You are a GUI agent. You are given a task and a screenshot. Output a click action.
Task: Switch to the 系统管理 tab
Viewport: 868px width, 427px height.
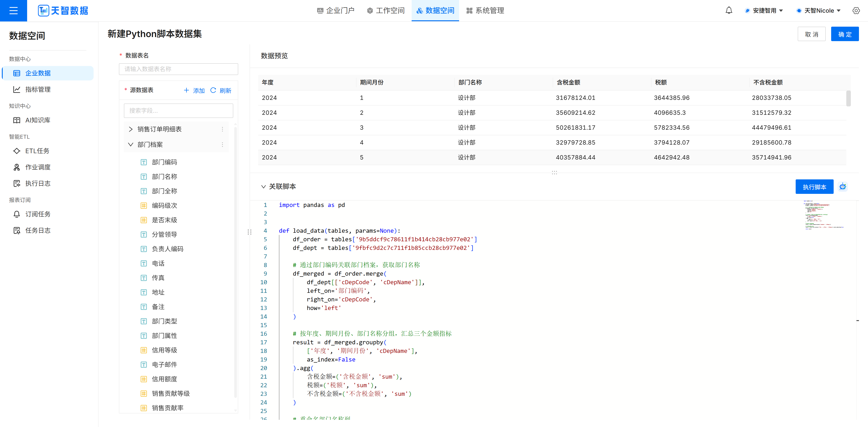click(x=485, y=10)
